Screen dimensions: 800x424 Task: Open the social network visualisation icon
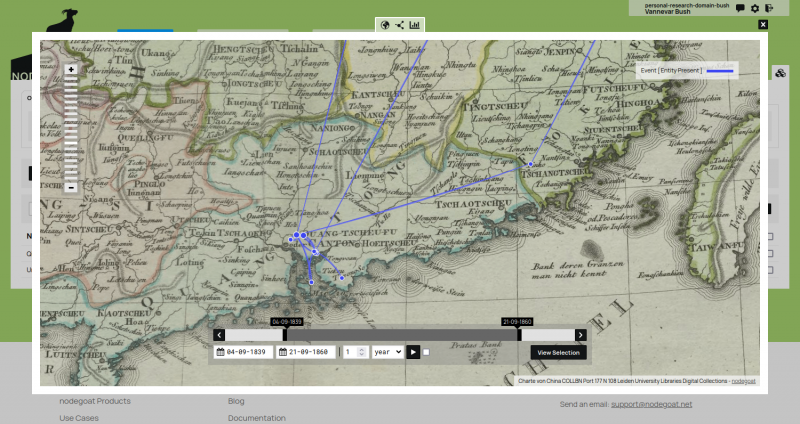pyautogui.click(x=399, y=25)
